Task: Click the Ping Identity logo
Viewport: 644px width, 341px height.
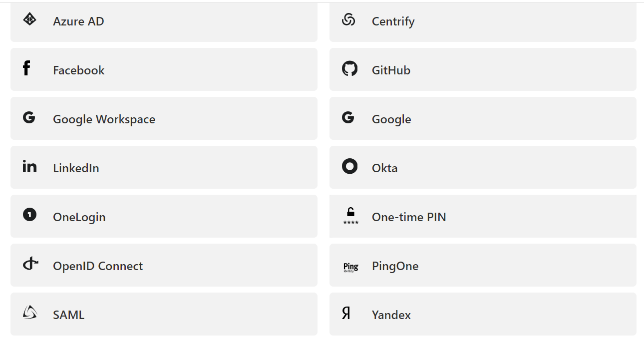Action: pos(351,267)
